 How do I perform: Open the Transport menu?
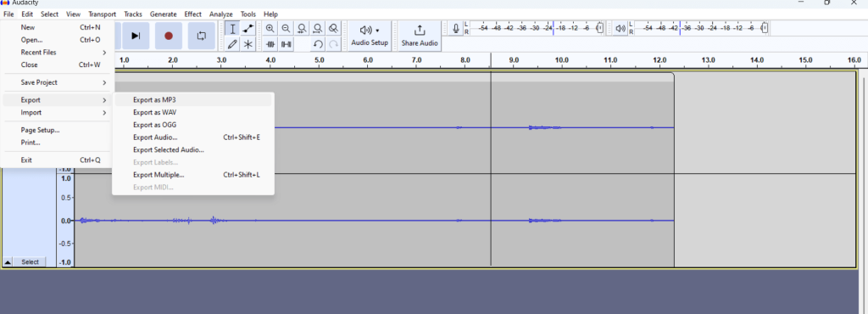[103, 14]
